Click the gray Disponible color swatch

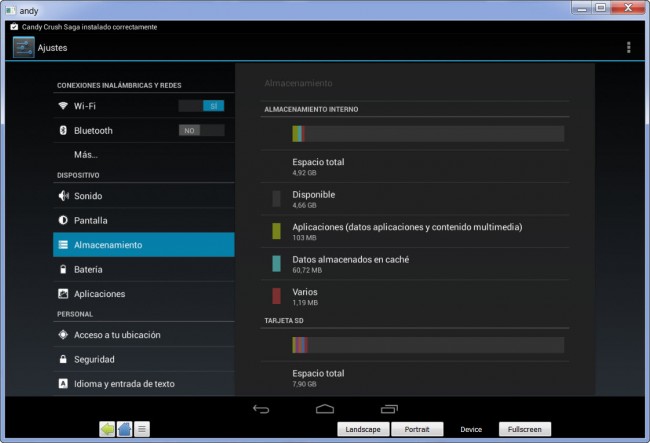click(x=276, y=199)
